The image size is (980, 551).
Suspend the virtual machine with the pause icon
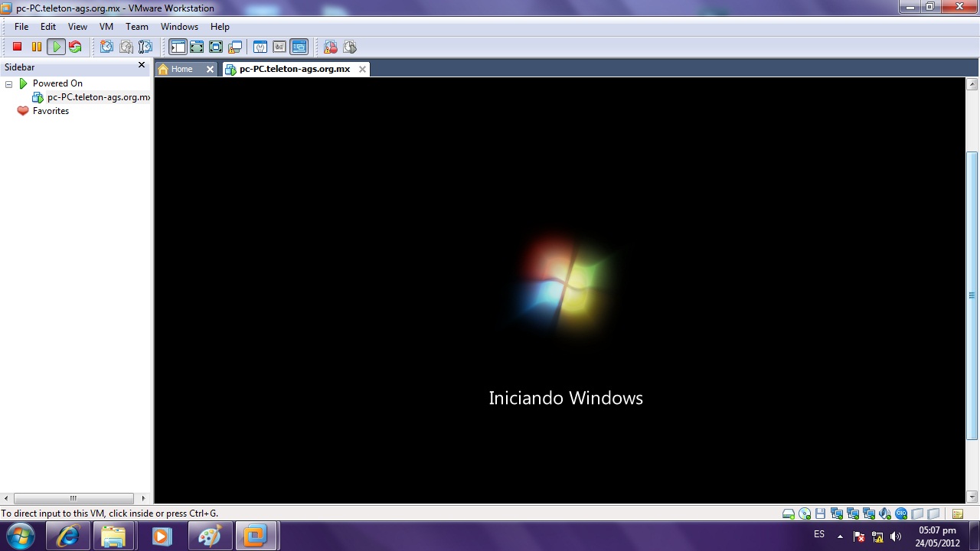tap(37, 47)
